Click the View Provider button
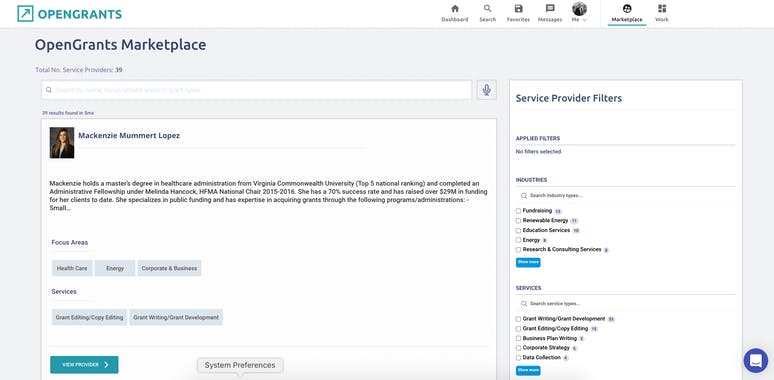774x380 pixels. 84,365
